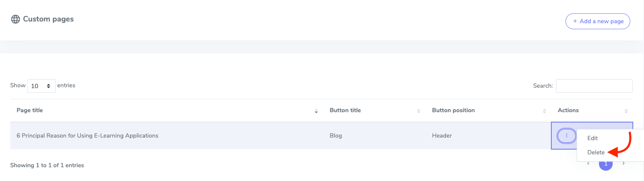Choose Edit from the actions menu

(593, 138)
